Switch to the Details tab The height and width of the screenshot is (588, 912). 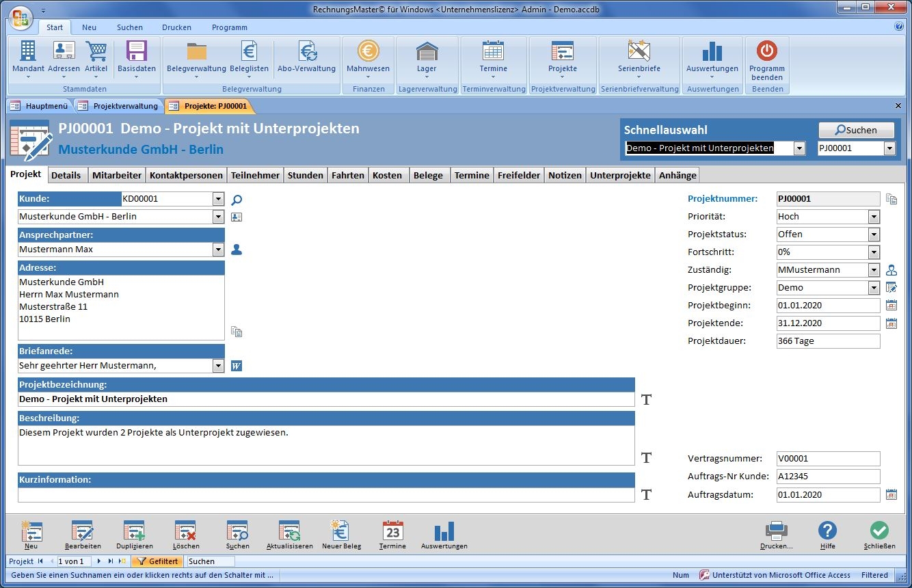point(66,175)
